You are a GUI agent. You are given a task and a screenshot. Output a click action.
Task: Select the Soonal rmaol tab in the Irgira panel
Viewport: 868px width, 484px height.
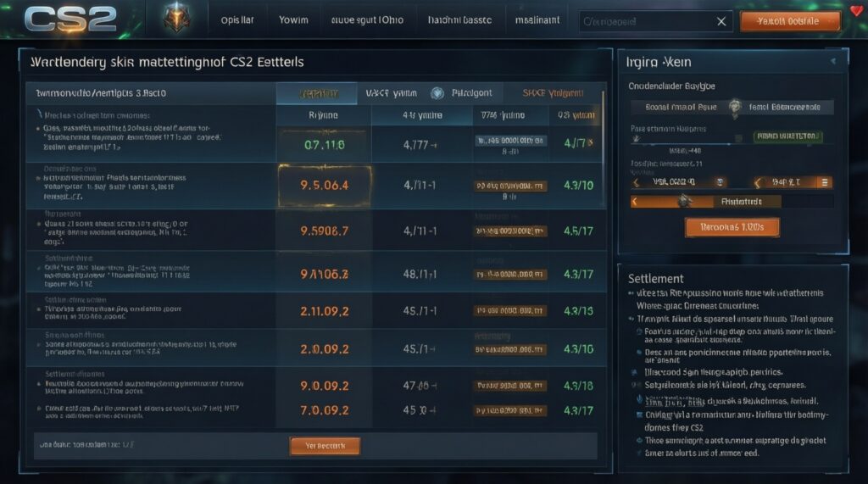(x=681, y=107)
